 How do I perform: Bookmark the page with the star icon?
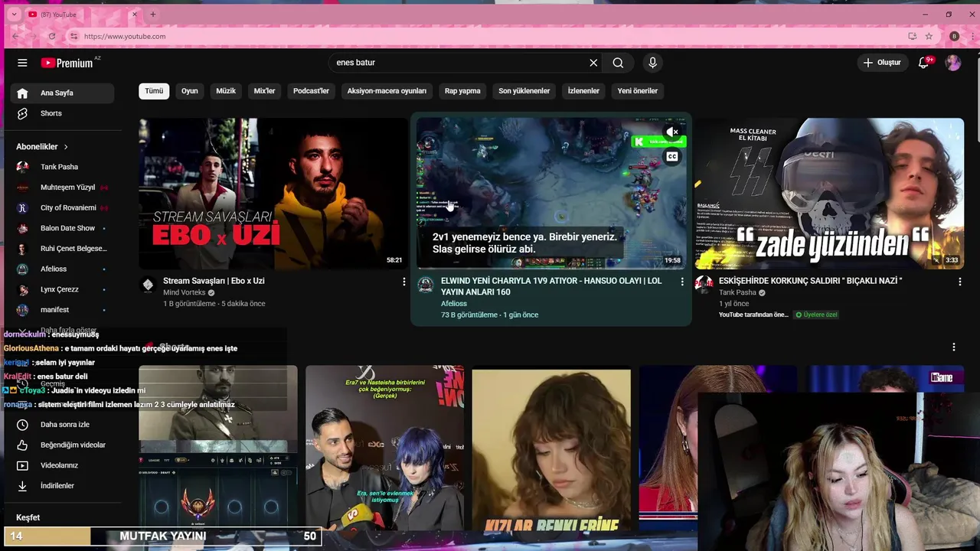(929, 36)
